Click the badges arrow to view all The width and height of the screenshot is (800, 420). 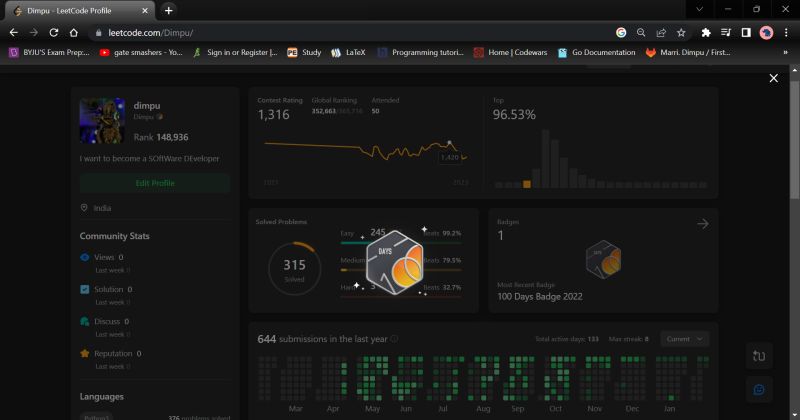pyautogui.click(x=703, y=224)
